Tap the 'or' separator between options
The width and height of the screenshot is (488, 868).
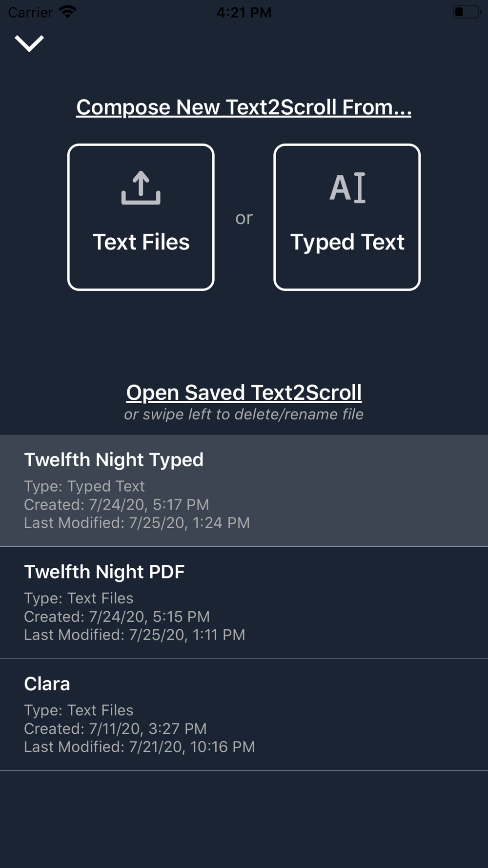[x=244, y=218]
